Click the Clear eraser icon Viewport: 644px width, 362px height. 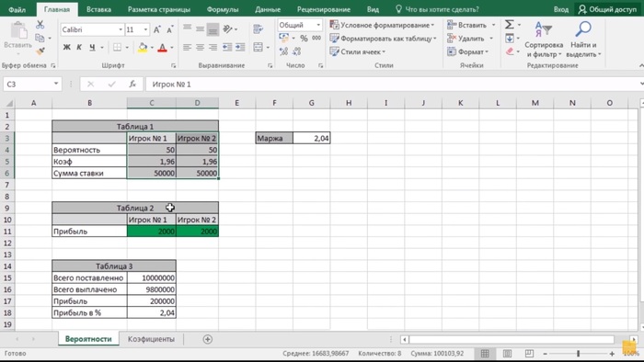[x=510, y=51]
